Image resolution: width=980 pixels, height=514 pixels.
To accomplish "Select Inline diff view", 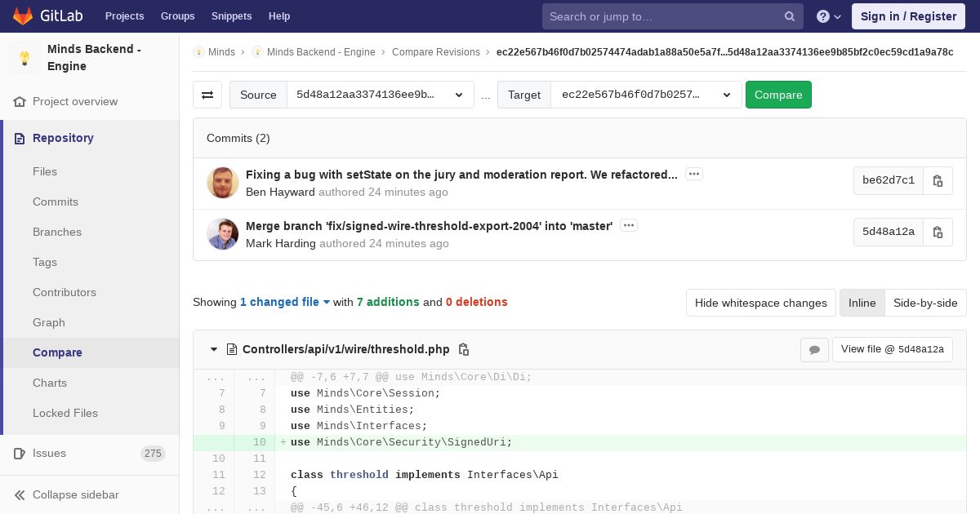I will coord(862,303).
